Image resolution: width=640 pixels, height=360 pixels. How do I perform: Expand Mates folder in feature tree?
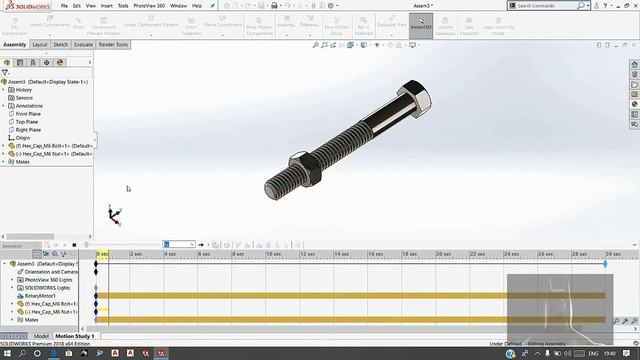tap(3, 162)
